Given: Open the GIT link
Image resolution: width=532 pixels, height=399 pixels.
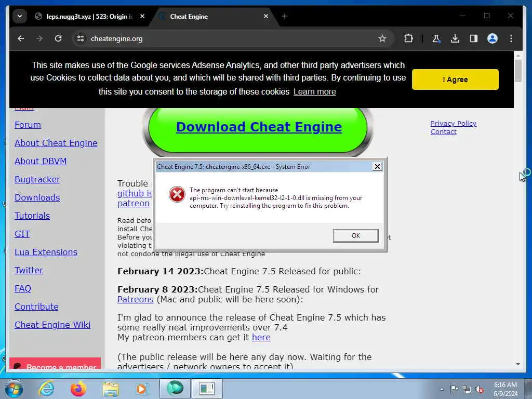Looking at the screenshot, I should [22, 234].
